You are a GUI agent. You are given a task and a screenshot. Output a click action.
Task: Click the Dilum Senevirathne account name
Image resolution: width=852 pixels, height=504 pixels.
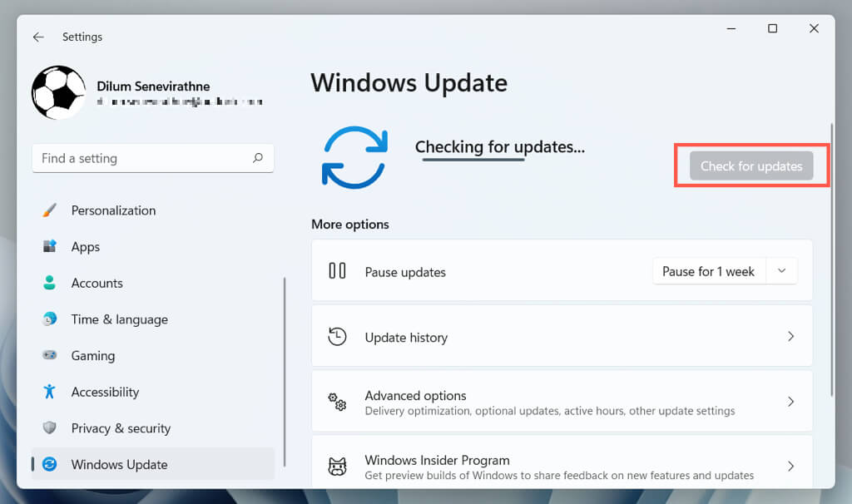pyautogui.click(x=153, y=86)
